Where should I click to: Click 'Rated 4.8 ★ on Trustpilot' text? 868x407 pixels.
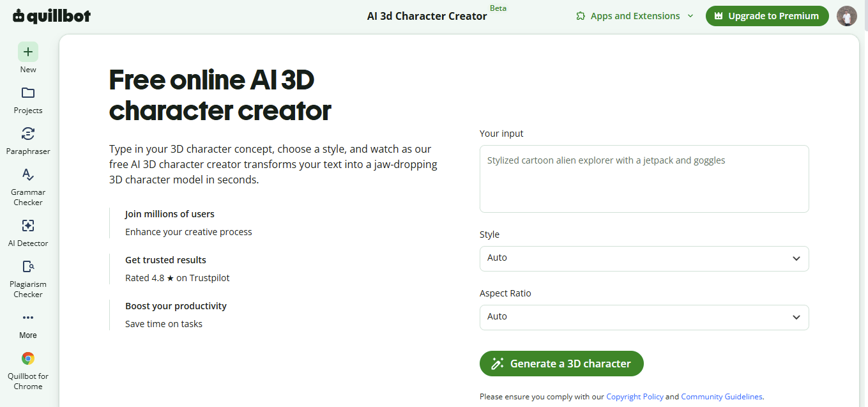[x=178, y=278]
